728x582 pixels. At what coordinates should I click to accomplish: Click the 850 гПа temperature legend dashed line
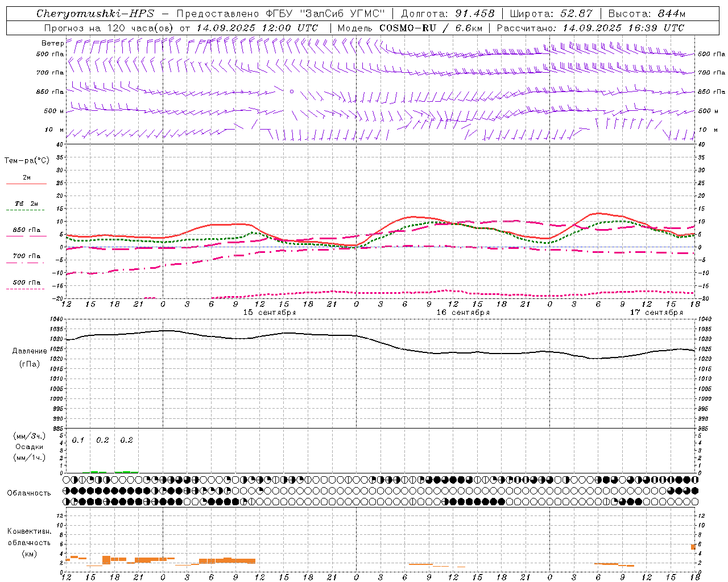[26, 236]
